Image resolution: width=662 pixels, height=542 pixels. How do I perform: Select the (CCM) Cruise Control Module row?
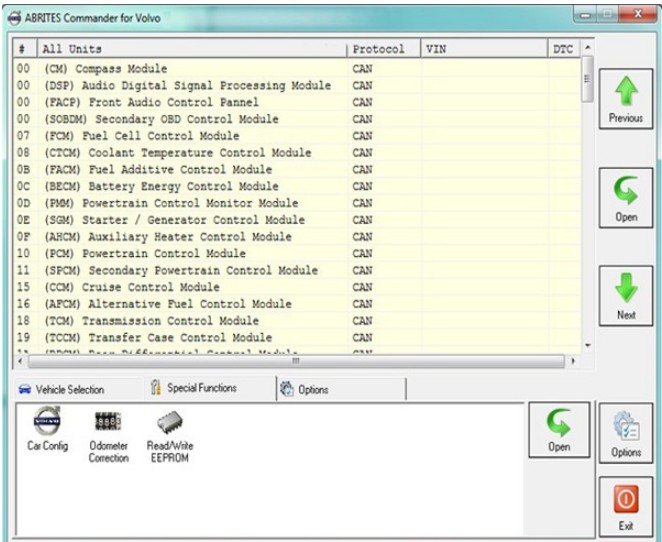(297, 287)
